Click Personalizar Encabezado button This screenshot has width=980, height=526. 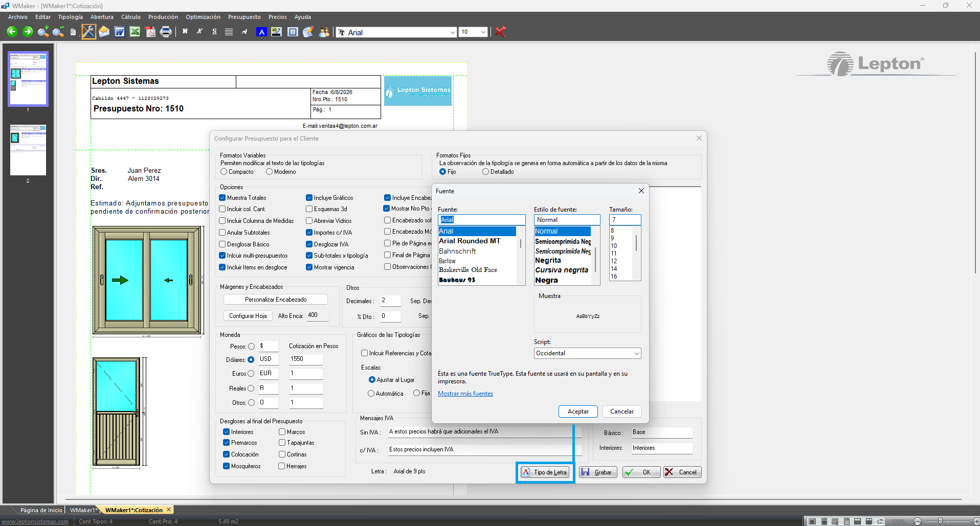(x=276, y=300)
